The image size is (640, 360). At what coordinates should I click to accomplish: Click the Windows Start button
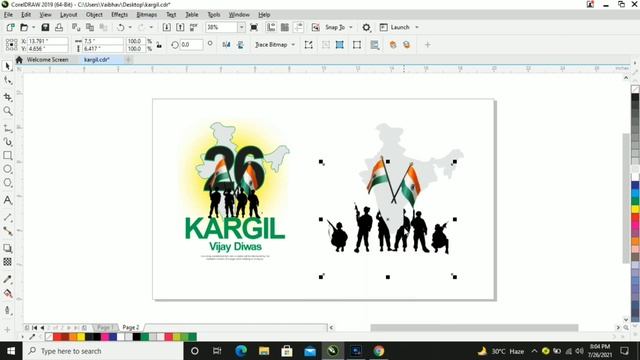(11, 351)
